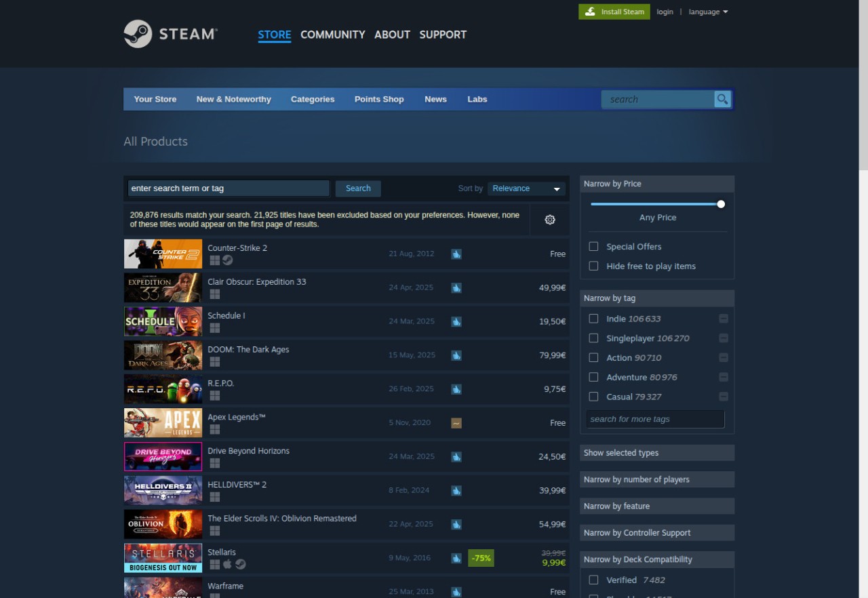The width and height of the screenshot is (868, 598).
Task: Exclude the Casual tag with minus icon
Action: pyautogui.click(x=724, y=397)
